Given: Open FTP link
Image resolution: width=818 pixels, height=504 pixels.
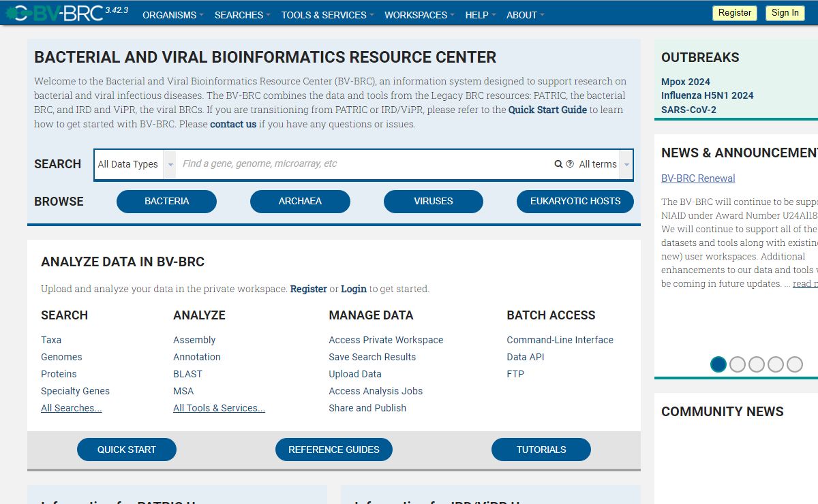Looking at the screenshot, I should click(515, 374).
